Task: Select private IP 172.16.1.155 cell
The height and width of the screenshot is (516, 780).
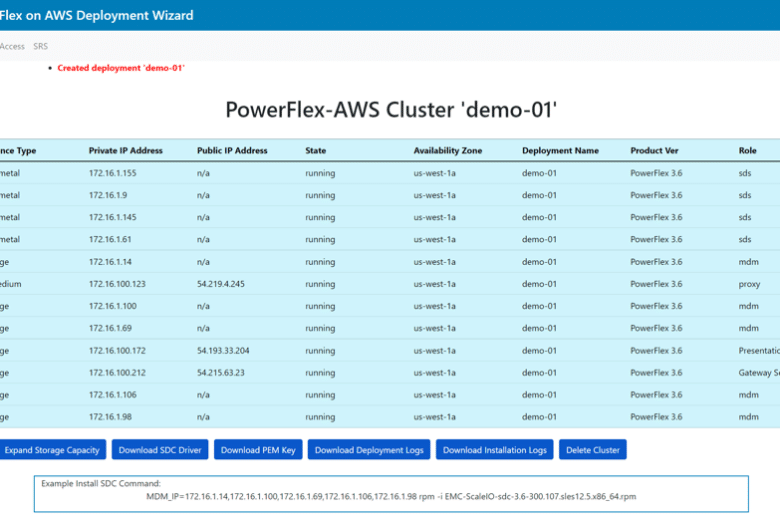Action: pos(112,173)
